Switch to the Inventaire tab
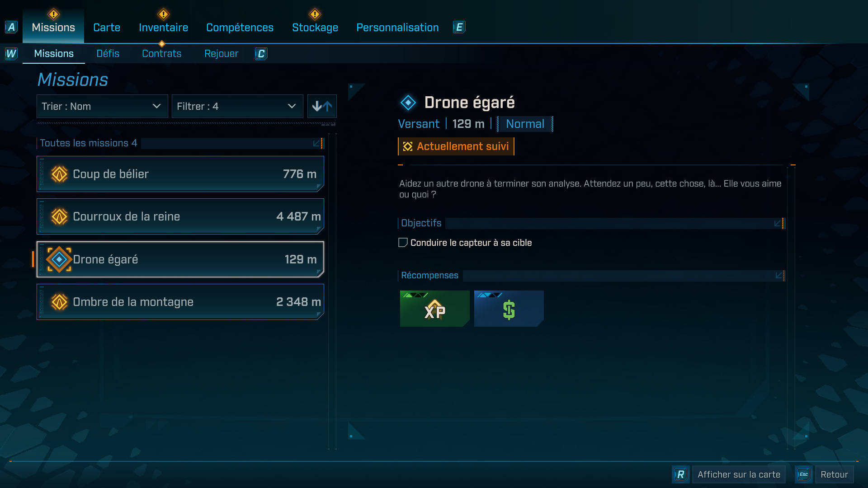 pos(163,28)
